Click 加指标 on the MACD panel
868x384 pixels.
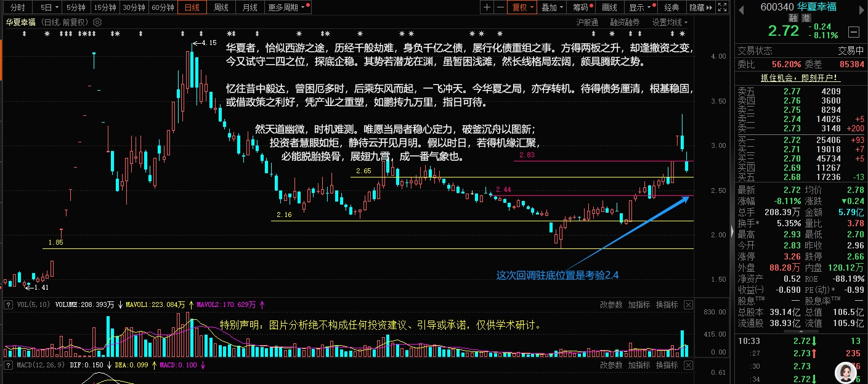click(x=639, y=365)
